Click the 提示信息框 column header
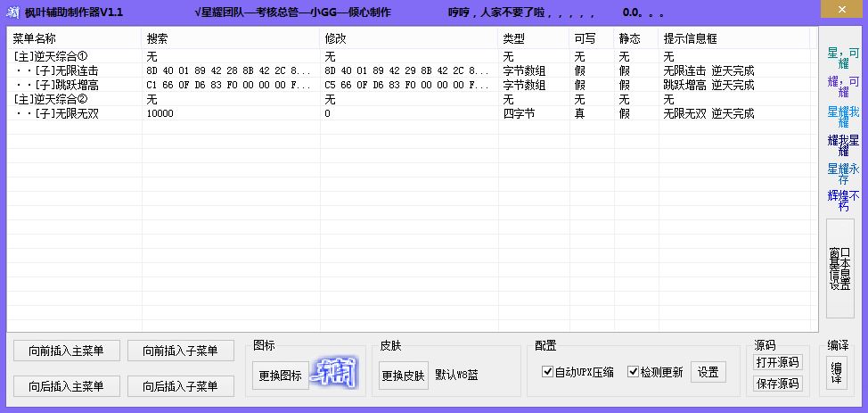Viewport: 868px width, 413px height. 733,38
